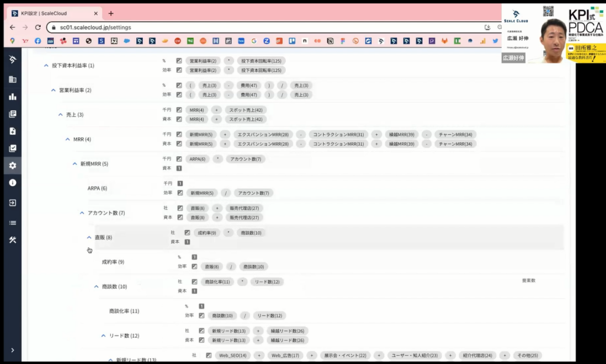
Task: Expand the sidebar with bottom chevron
Action: [12, 350]
